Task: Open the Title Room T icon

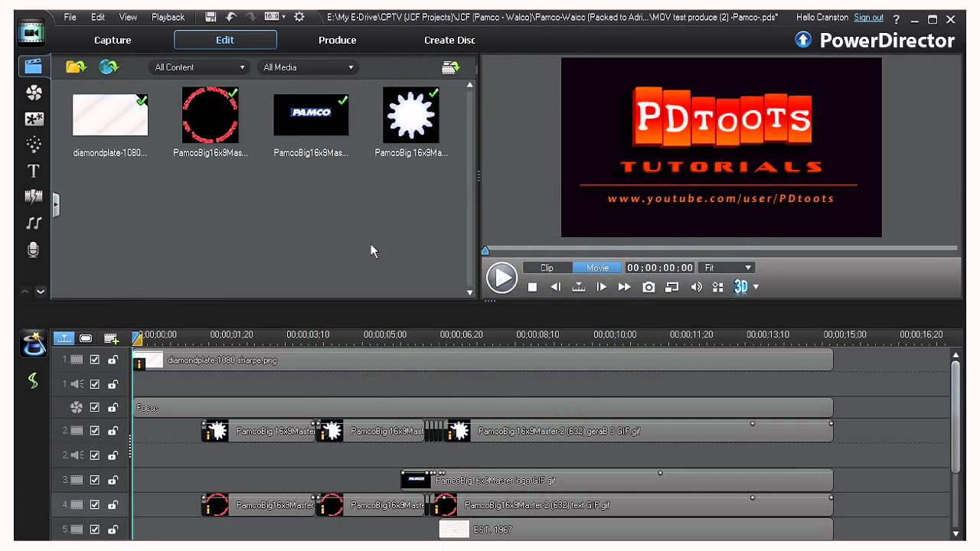Action: [x=34, y=171]
